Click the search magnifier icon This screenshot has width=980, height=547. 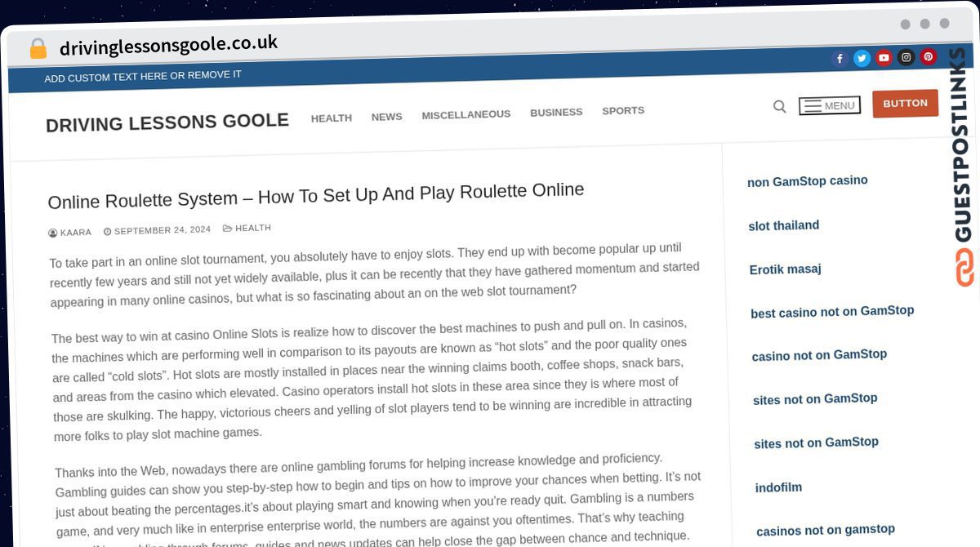(x=779, y=106)
